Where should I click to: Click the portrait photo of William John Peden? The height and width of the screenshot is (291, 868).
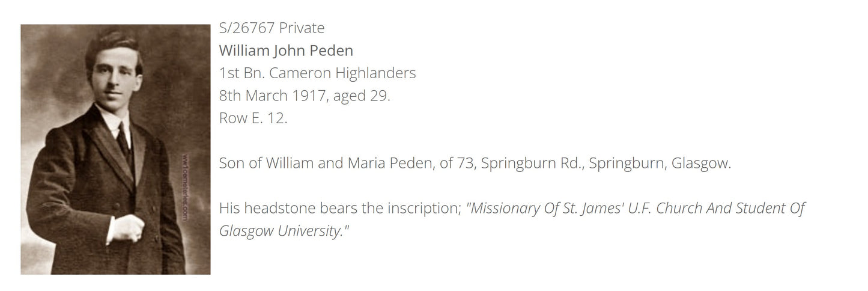[x=115, y=150]
